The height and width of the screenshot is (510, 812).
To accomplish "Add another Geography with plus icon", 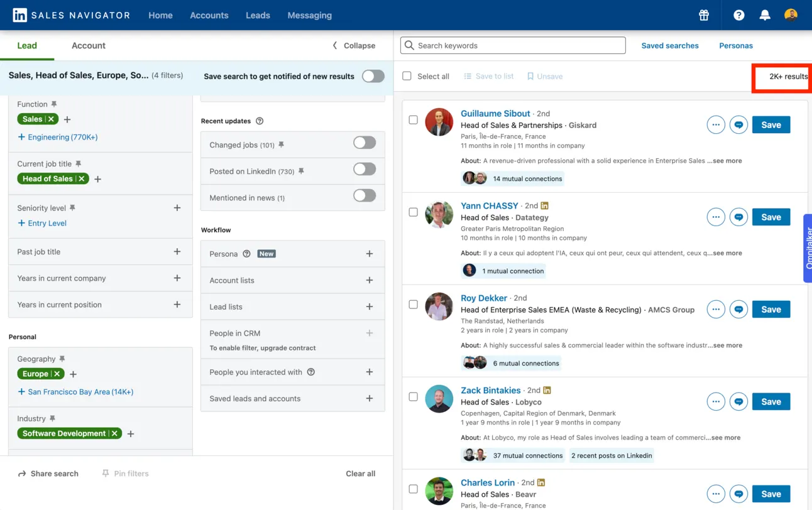I will tap(73, 374).
